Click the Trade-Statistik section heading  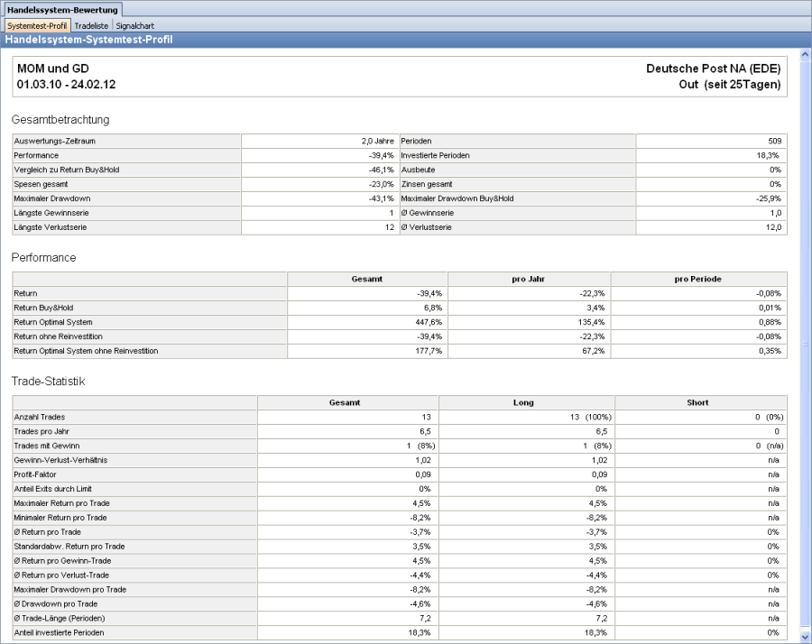pyautogui.click(x=48, y=382)
